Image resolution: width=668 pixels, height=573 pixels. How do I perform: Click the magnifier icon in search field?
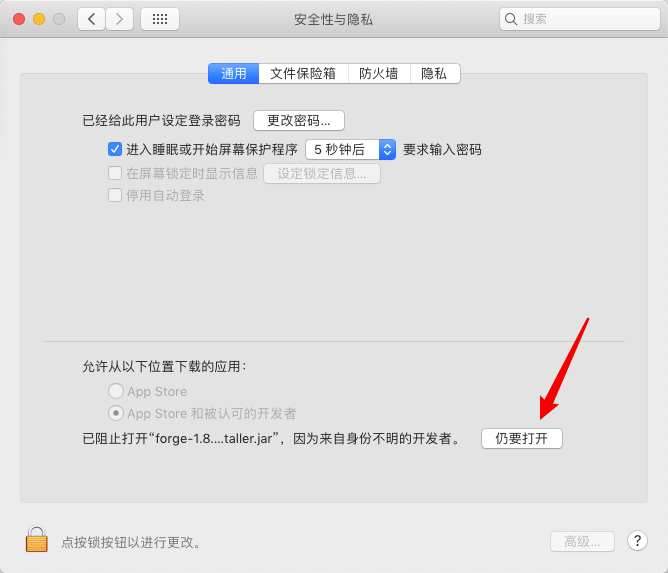(510, 19)
